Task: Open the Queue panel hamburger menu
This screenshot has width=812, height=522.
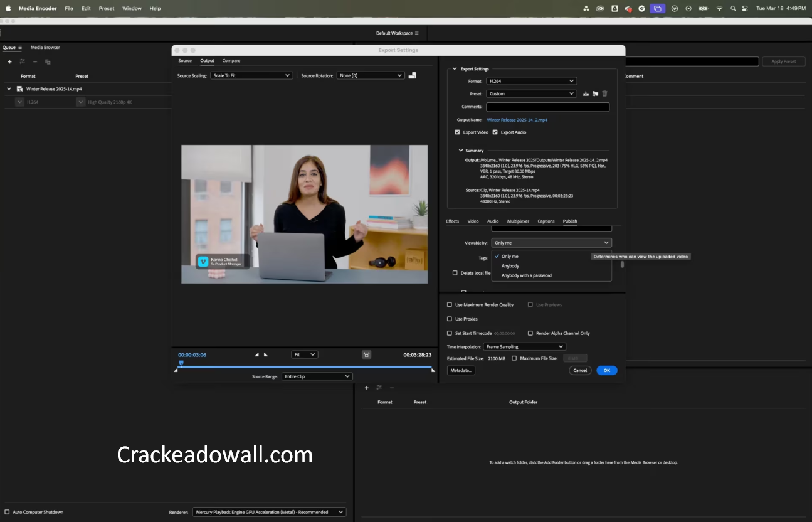Action: (20, 48)
